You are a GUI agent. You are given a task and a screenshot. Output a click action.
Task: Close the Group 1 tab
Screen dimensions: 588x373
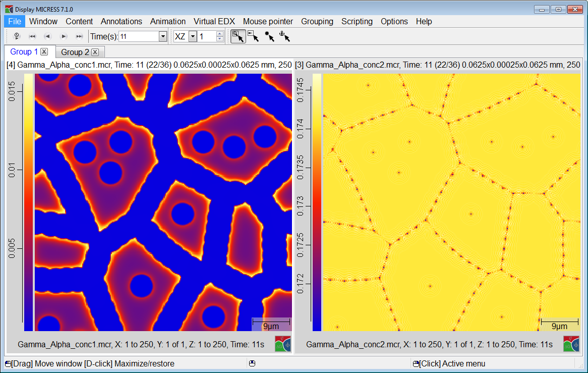click(x=44, y=51)
